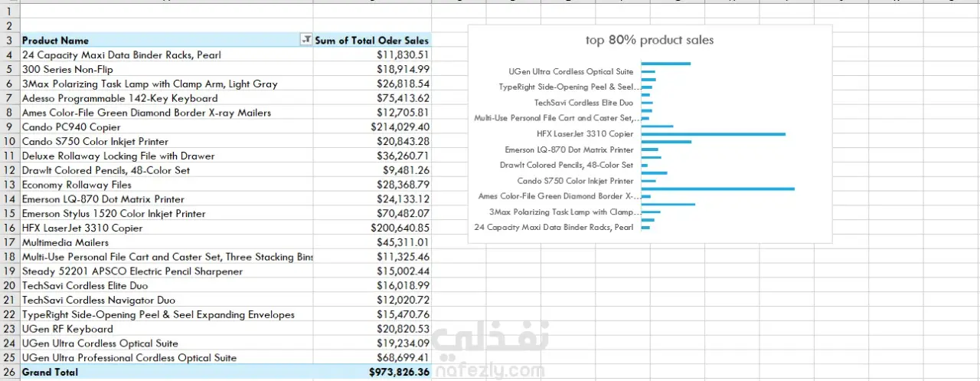Select the Cando PC940 Copier cell
The height and width of the screenshot is (381, 980).
click(166, 126)
